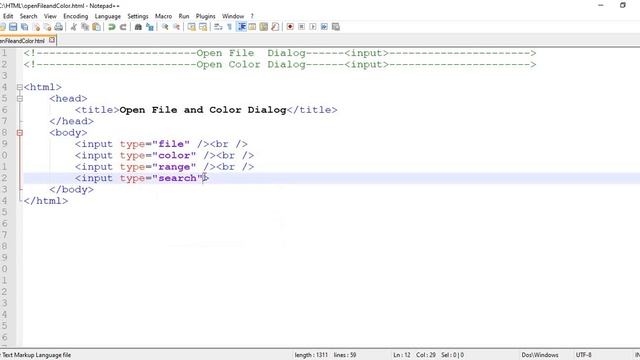Click the 'Ln : 12' status bar entry
640x360 pixels.
click(x=402, y=355)
